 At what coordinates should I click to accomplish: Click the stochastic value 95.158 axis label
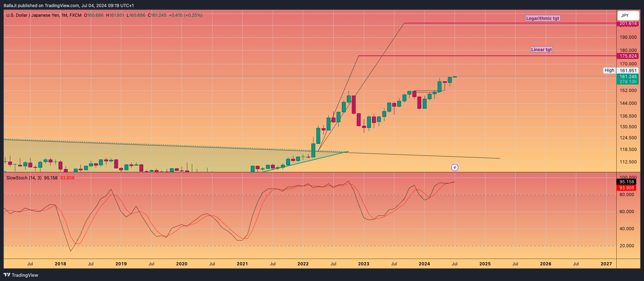coord(627,182)
